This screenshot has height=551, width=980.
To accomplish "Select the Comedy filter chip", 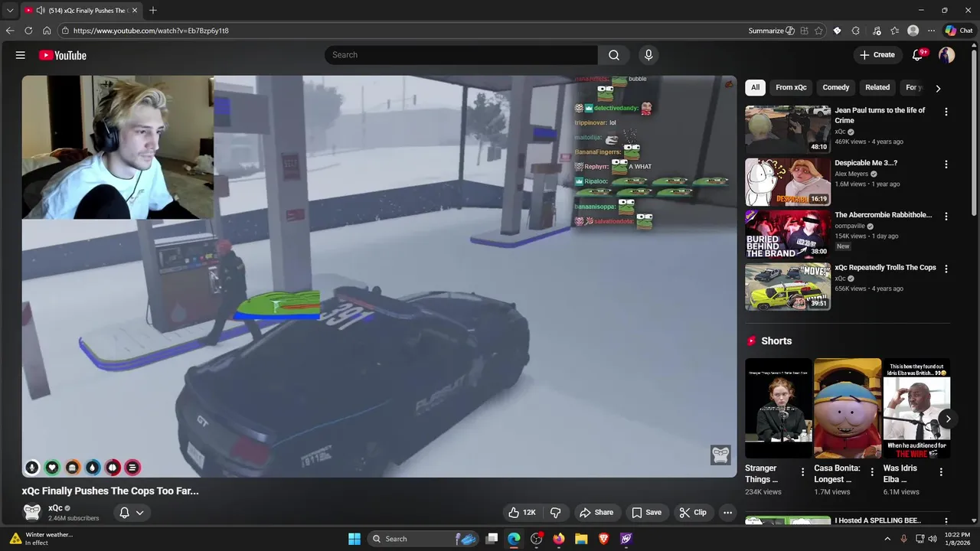I will (835, 87).
